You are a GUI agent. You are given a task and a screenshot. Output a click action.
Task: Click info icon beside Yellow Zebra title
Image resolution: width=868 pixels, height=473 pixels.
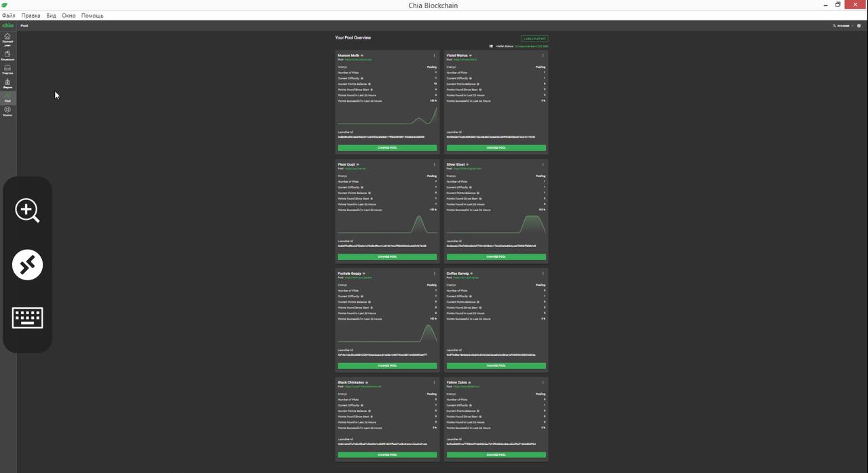(x=469, y=383)
